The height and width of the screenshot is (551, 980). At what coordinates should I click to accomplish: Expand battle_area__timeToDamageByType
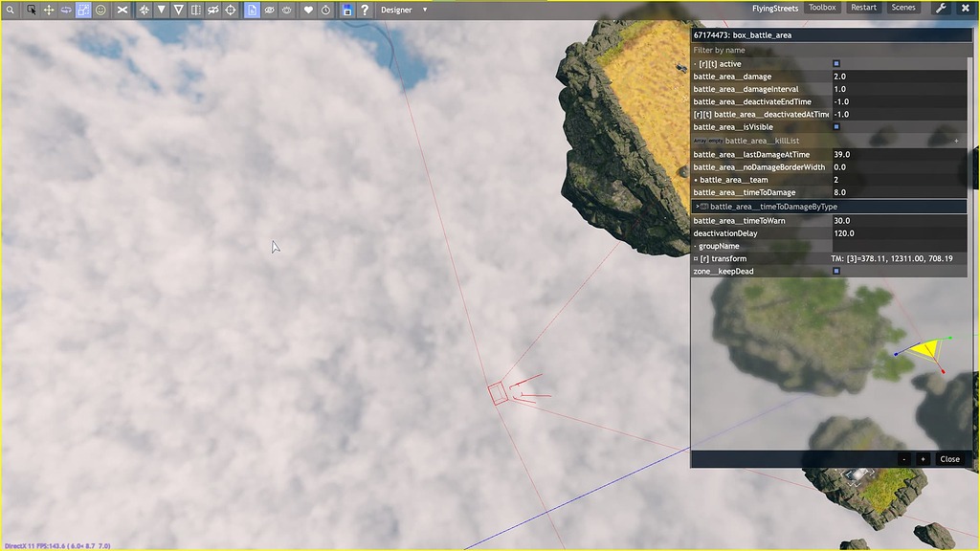697,206
